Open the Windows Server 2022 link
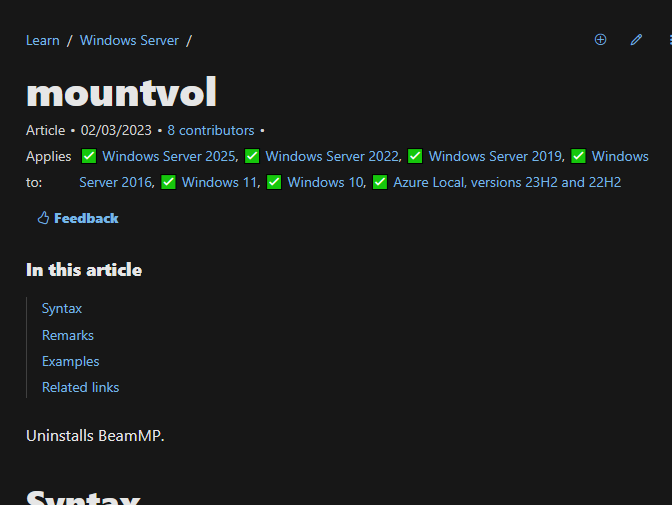Screen dimensions: 672x505 pos(333,156)
